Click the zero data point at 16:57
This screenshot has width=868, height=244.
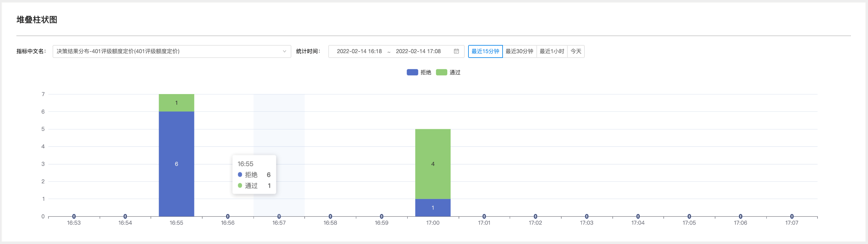click(x=279, y=216)
